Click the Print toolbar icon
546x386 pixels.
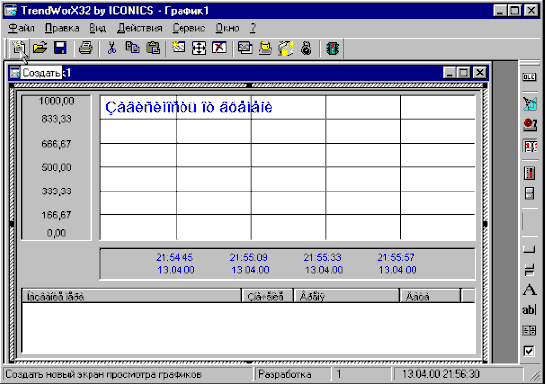85,48
